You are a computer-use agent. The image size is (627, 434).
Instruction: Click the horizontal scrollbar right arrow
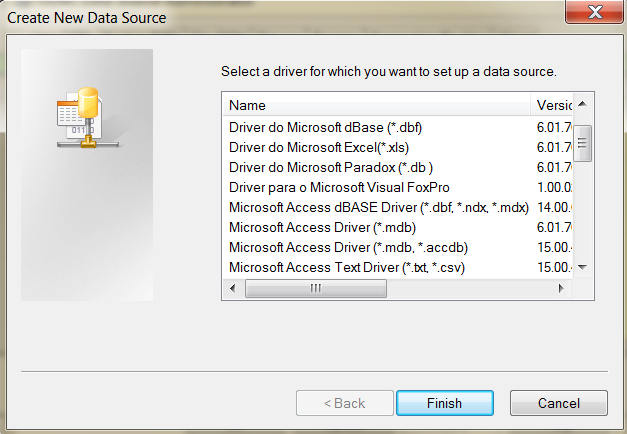tap(561, 288)
